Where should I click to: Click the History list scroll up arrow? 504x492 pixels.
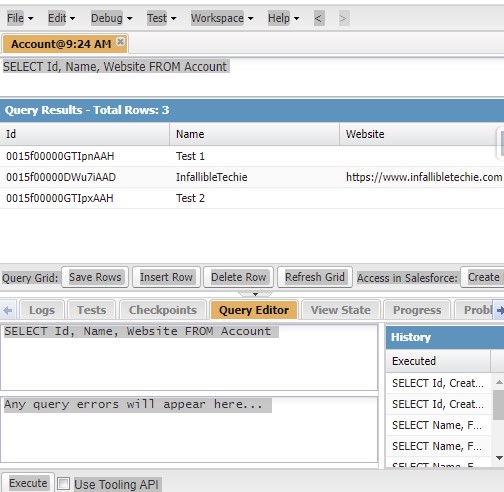point(499,382)
